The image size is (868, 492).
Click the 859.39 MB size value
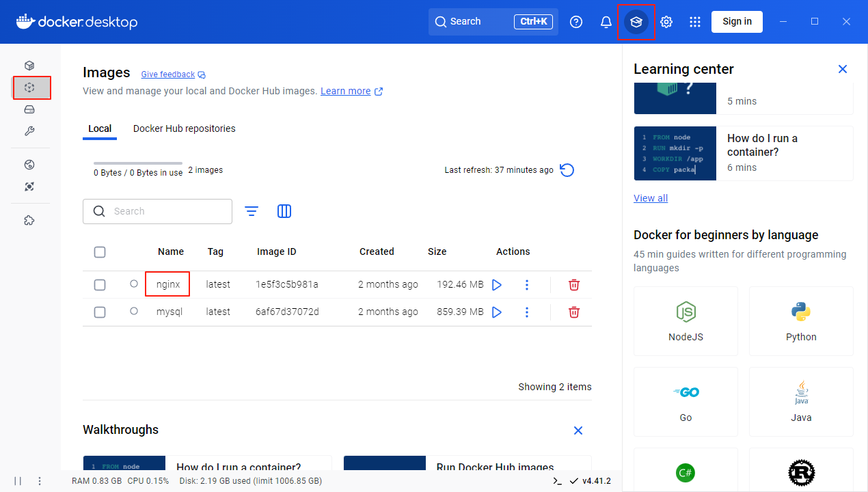pos(460,312)
